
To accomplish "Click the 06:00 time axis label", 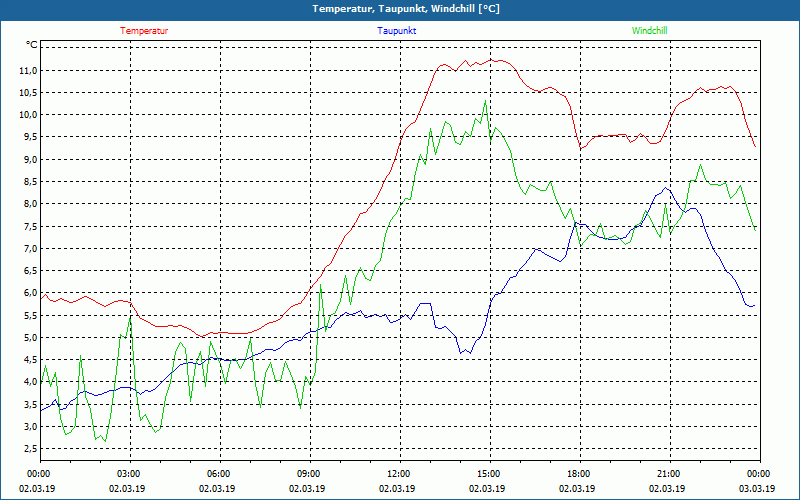I will [220, 474].
